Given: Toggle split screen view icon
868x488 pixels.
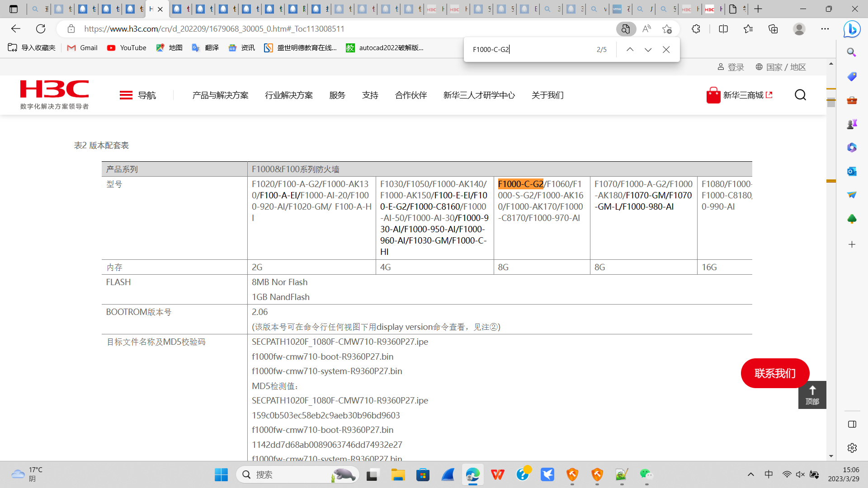Looking at the screenshot, I should pos(723,29).
